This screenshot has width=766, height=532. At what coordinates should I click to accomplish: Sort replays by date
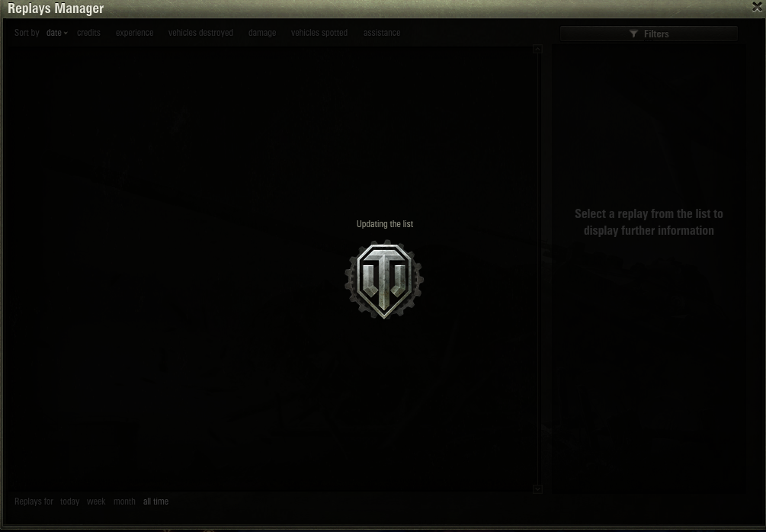point(56,33)
